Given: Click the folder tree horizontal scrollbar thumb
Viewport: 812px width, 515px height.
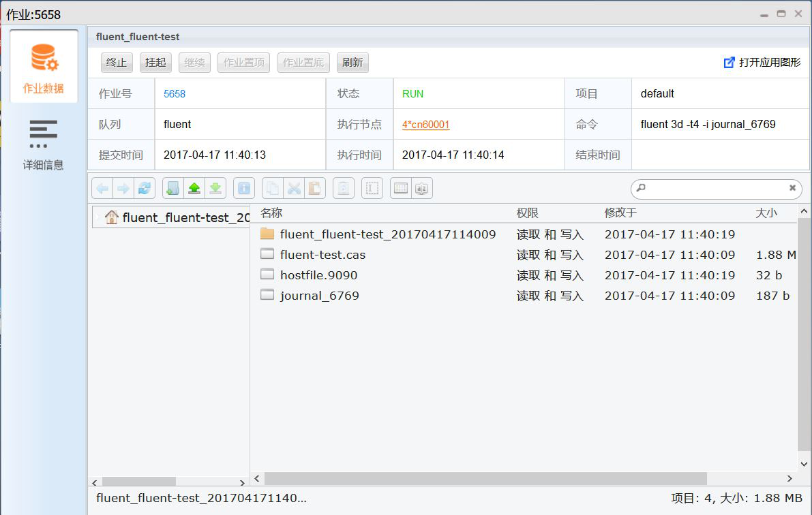Looking at the screenshot, I should click(x=139, y=482).
